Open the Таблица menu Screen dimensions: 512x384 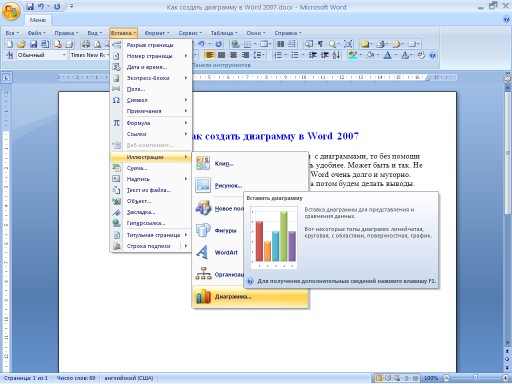[x=224, y=33]
